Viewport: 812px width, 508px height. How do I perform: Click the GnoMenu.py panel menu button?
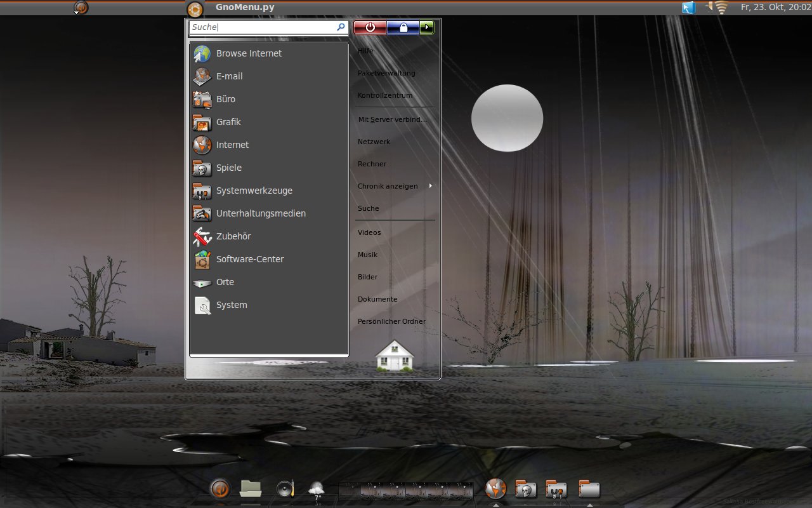pos(195,9)
